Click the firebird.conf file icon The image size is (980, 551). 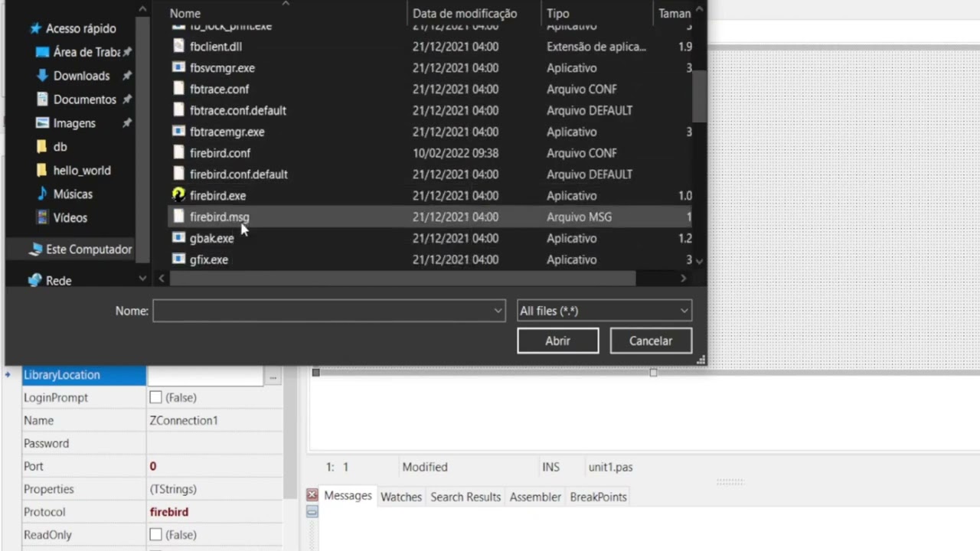click(178, 153)
